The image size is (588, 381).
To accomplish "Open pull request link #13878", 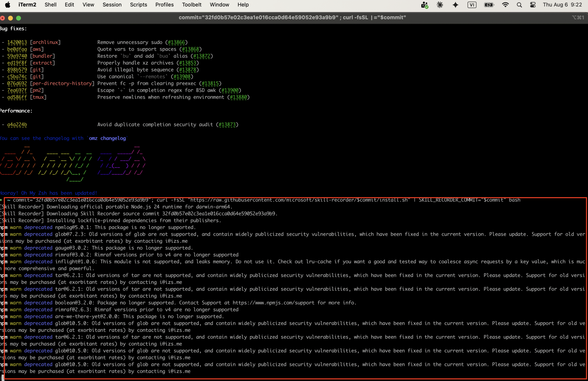I will 188,70.
